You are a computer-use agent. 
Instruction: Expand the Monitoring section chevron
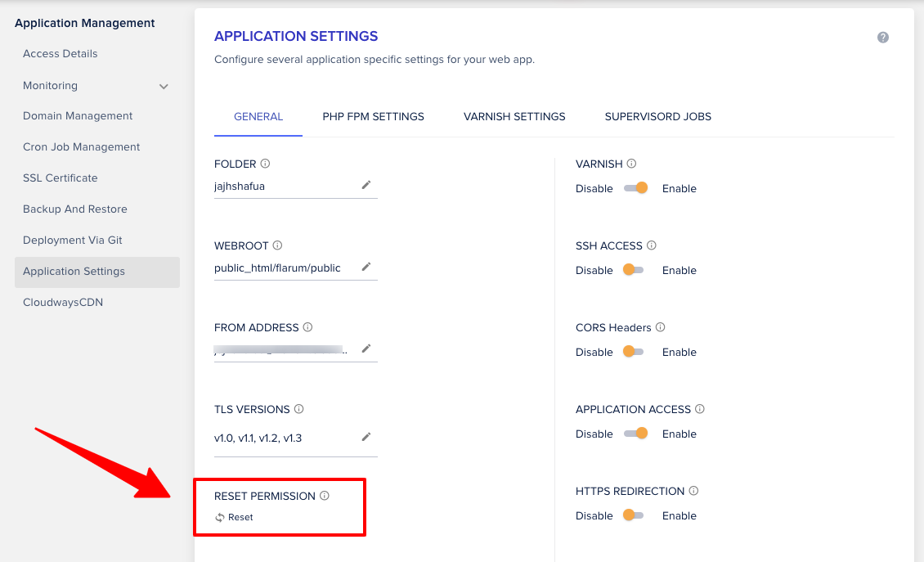(x=164, y=85)
